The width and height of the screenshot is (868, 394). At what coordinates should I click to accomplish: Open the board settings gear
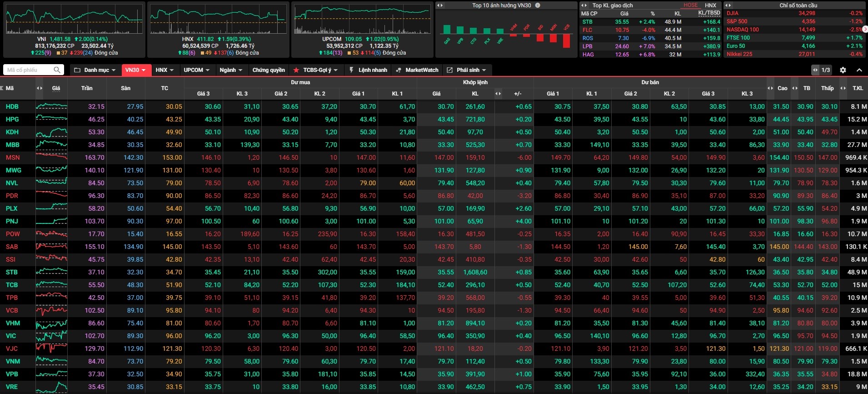843,70
